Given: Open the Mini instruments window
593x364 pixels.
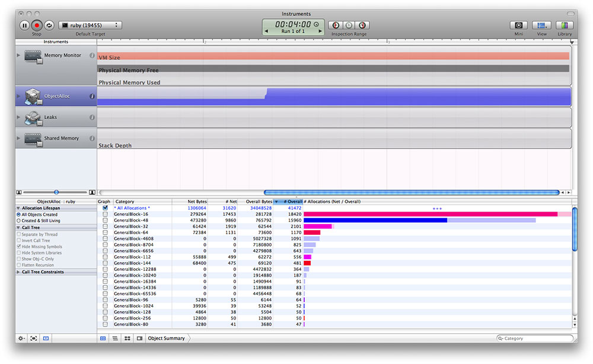Looking at the screenshot, I should tap(518, 25).
